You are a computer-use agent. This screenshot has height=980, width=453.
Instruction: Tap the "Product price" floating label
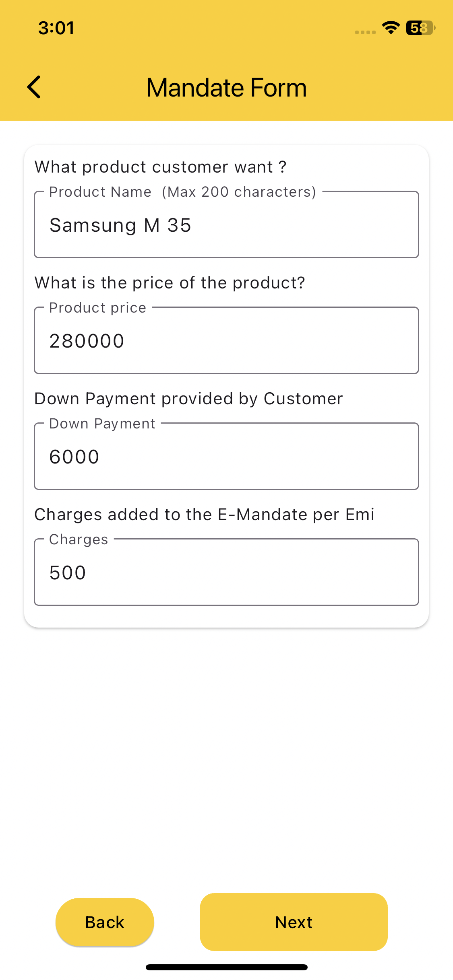pos(97,308)
